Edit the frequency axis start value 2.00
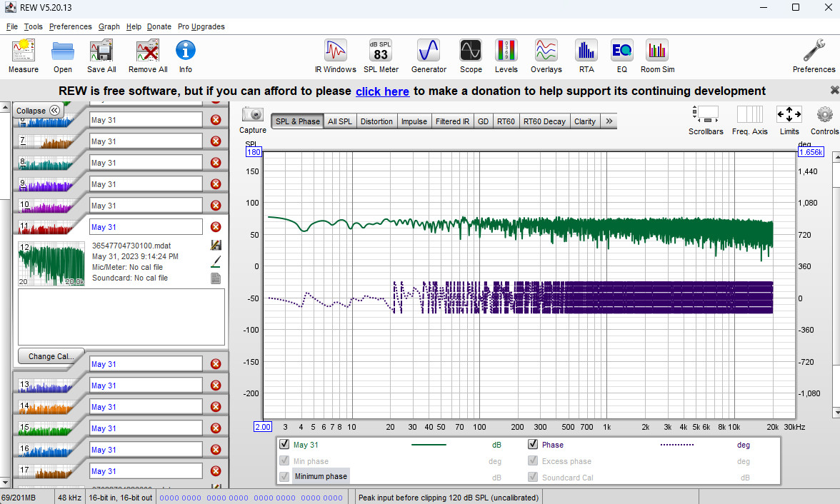This screenshot has width=840, height=504. tap(263, 427)
